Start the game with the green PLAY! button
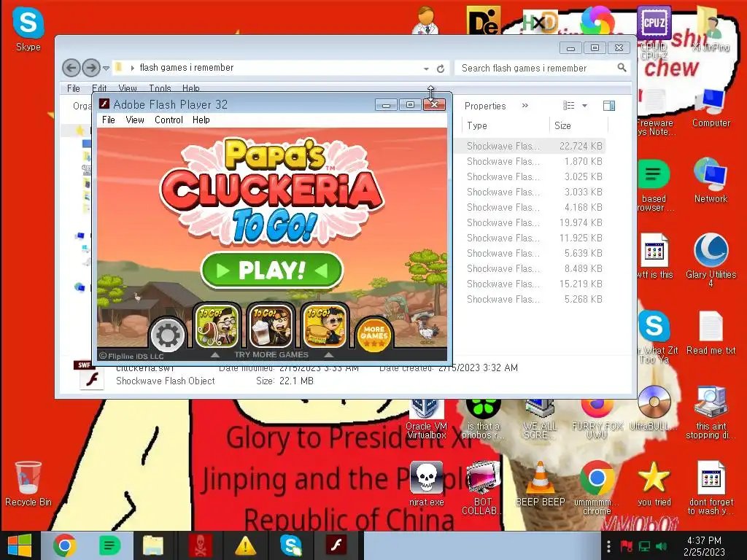Image resolution: width=747 pixels, height=560 pixels. click(272, 270)
